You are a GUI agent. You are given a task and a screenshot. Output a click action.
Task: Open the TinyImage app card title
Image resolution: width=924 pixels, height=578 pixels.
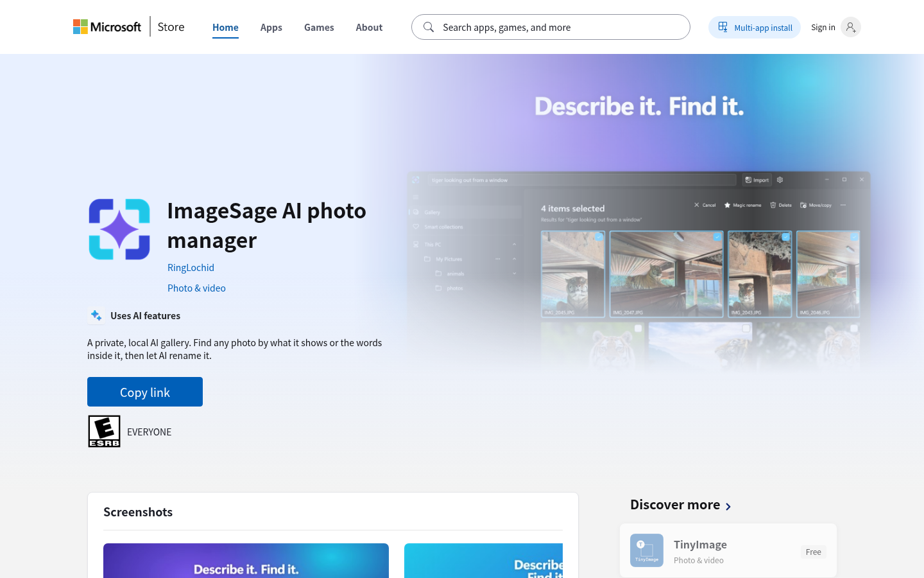(x=700, y=544)
